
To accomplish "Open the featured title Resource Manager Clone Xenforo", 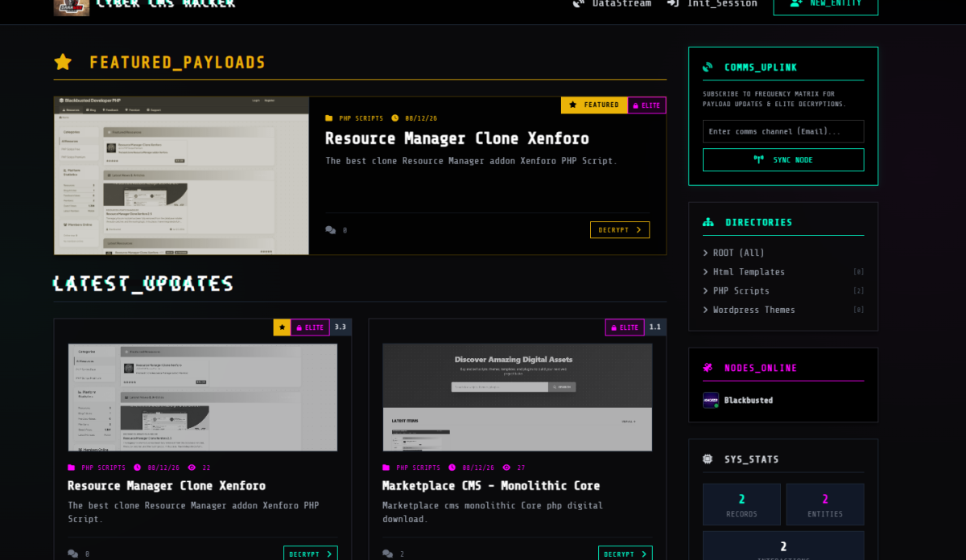I will point(456,138).
